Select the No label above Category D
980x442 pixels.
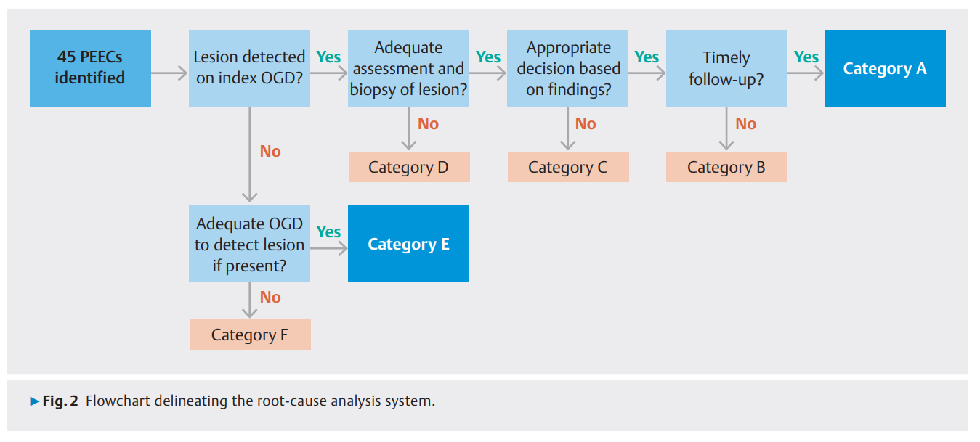click(x=428, y=124)
